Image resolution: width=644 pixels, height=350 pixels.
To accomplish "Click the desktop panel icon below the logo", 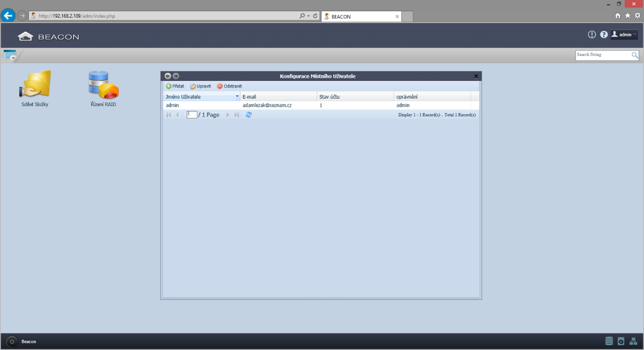I will [x=10, y=55].
